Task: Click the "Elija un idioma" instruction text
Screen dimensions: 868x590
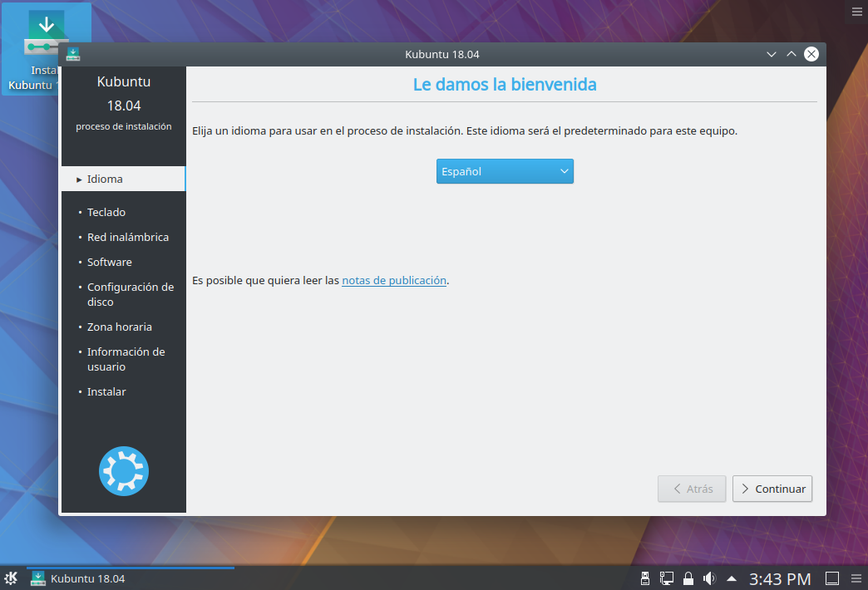Action: click(x=465, y=131)
